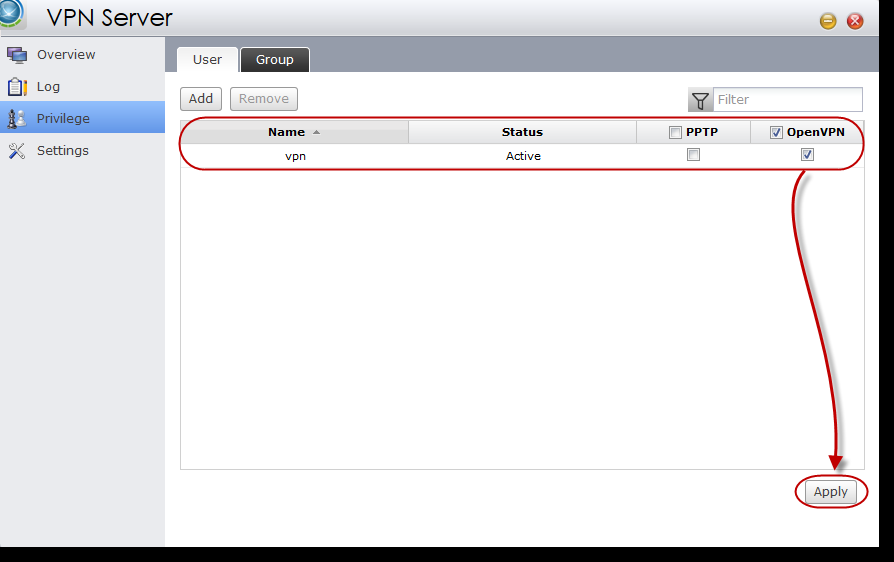Image resolution: width=894 pixels, height=562 pixels.
Task: Click the Overview monitor icon in the sidebar
Action: point(17,55)
